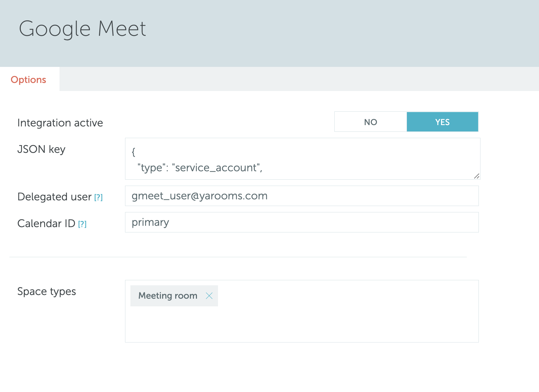Click the Calendar ID field showing primary

pyautogui.click(x=301, y=222)
